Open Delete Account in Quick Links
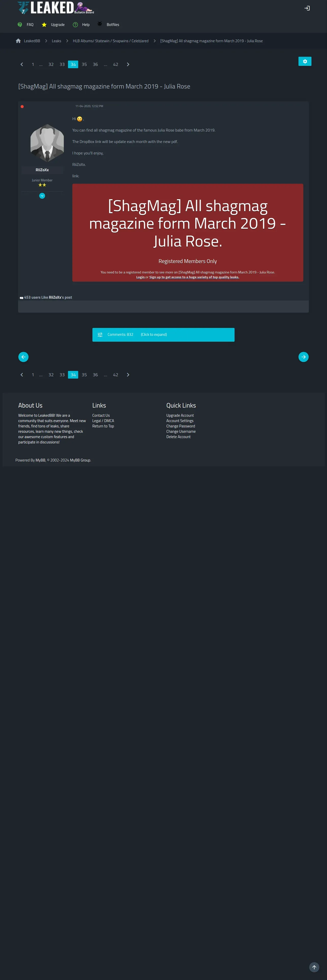The image size is (327, 980). 179,437
